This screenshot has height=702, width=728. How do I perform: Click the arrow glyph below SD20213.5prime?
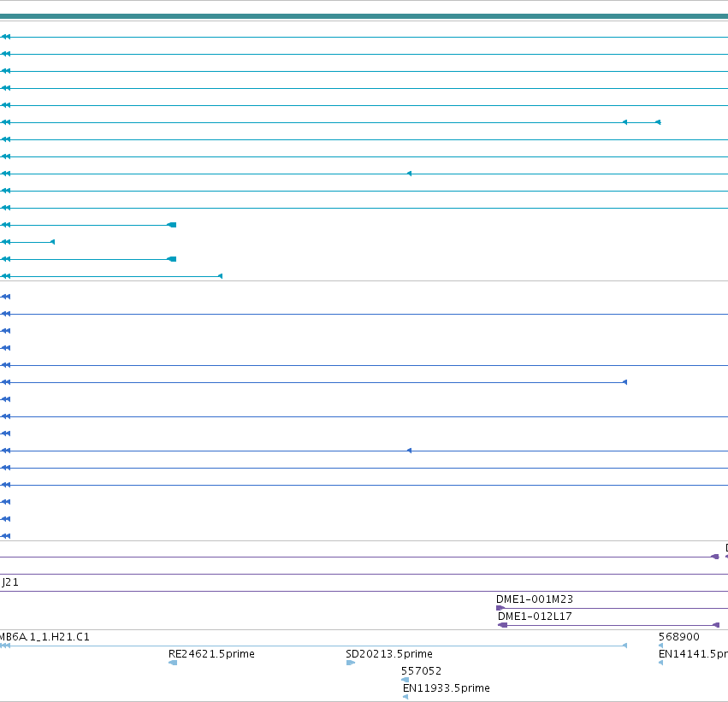(351, 663)
